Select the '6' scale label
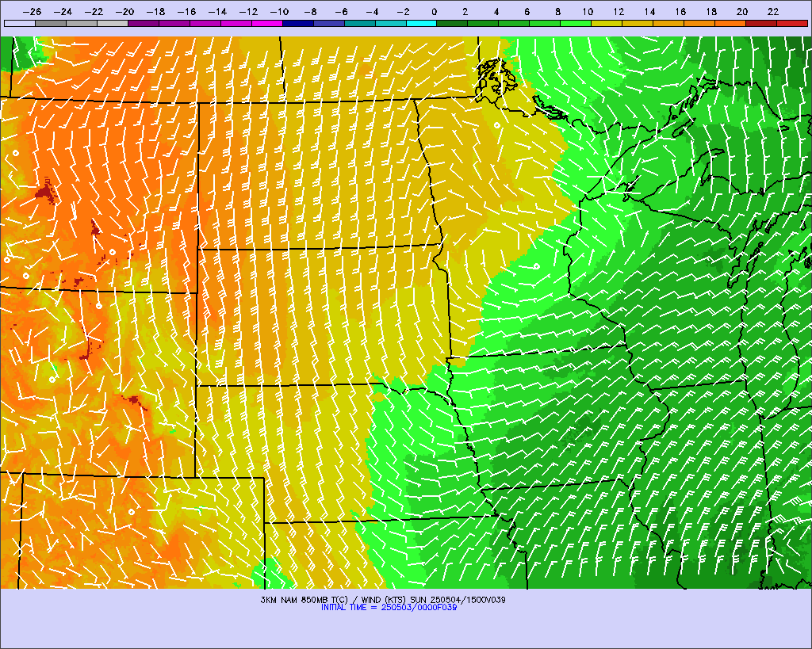812x649 pixels. pyautogui.click(x=527, y=12)
